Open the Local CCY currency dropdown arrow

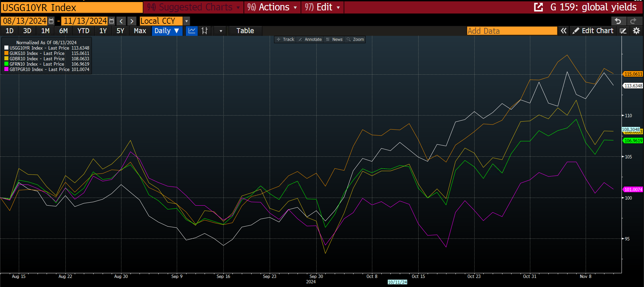pyautogui.click(x=187, y=21)
